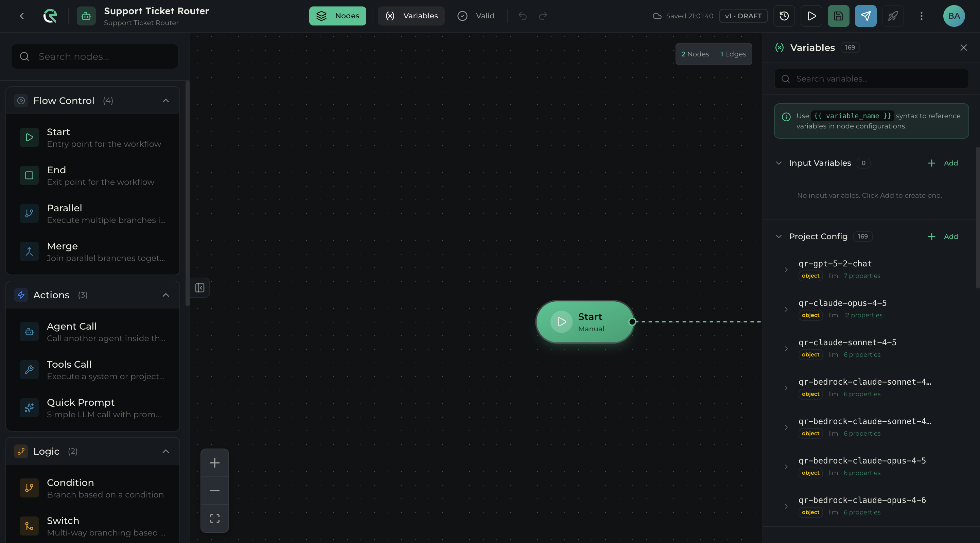The height and width of the screenshot is (543, 980).
Task: Open the BA user avatar menu
Action: click(x=954, y=16)
